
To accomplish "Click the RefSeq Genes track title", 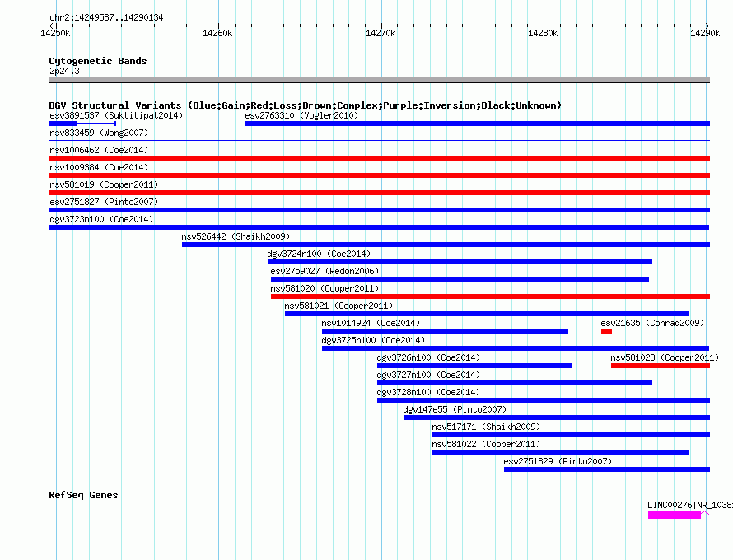I will click(x=83, y=495).
